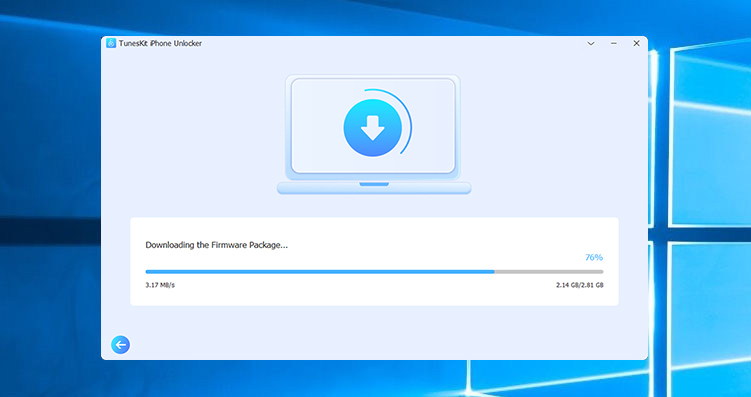Click the 76% progress percentage text
The height and width of the screenshot is (397, 751).
[594, 257]
